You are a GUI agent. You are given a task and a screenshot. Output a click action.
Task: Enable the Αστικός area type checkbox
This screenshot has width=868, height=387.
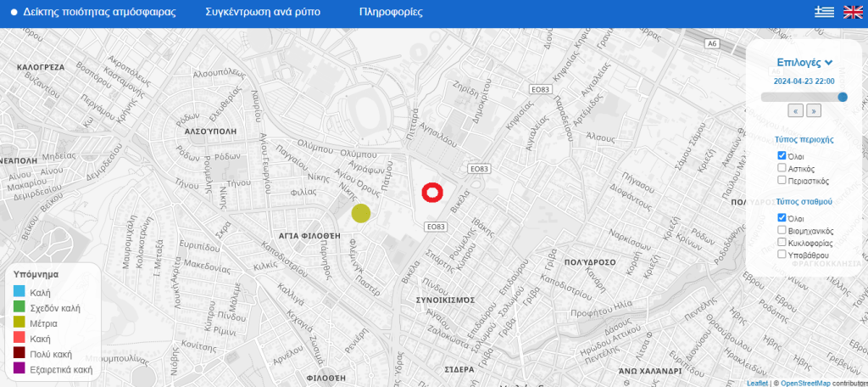tap(782, 168)
